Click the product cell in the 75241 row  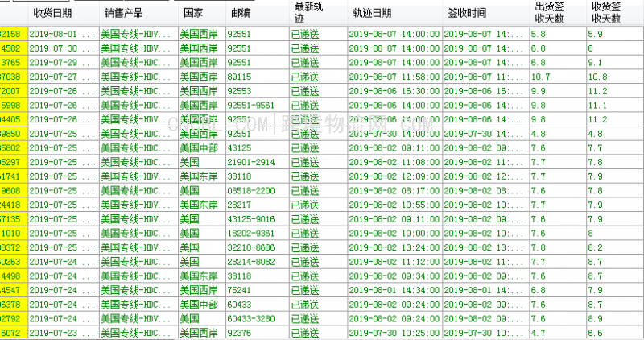point(138,290)
